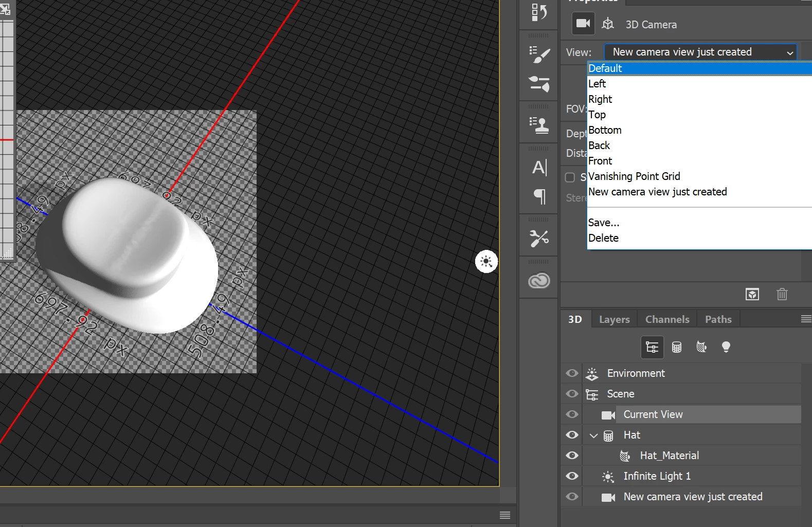Toggle visibility of Scene
The image size is (812, 527).
[x=572, y=394]
